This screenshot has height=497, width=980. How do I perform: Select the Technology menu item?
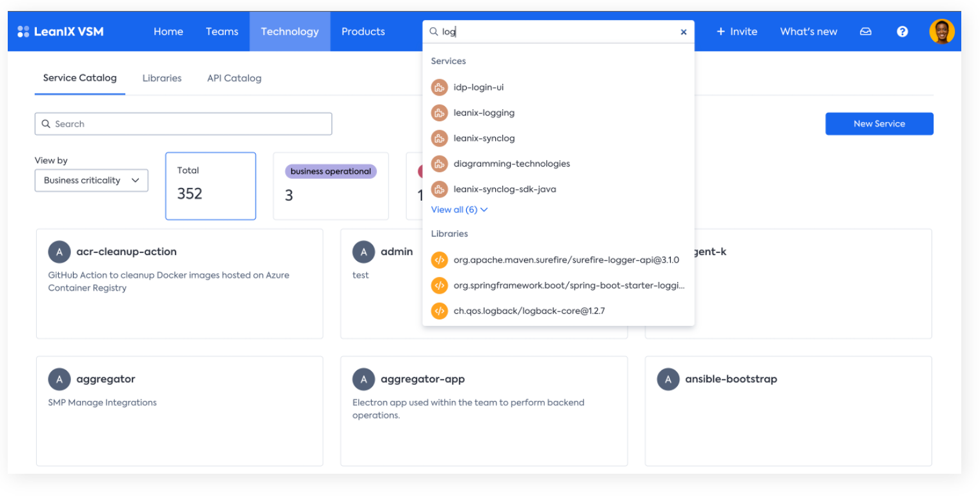(290, 31)
